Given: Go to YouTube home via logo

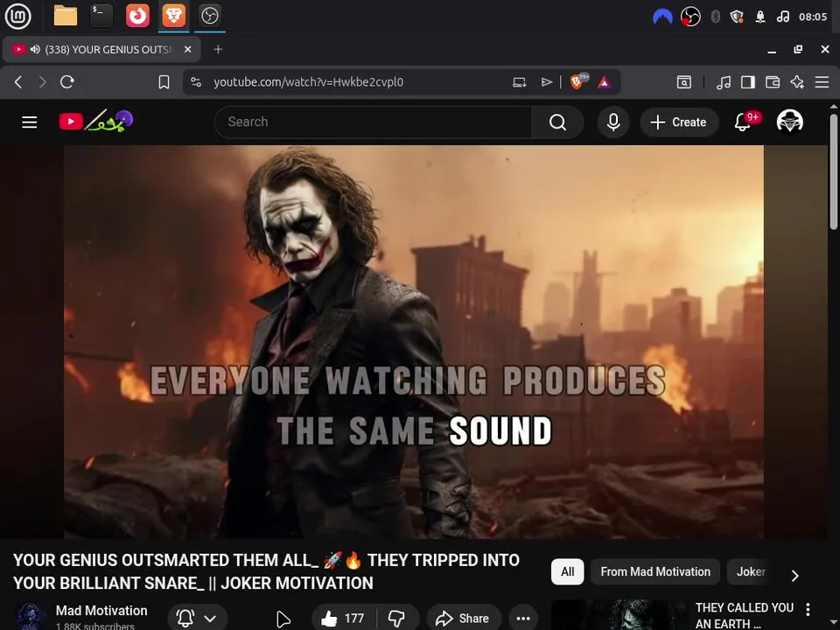Looking at the screenshot, I should (96, 121).
